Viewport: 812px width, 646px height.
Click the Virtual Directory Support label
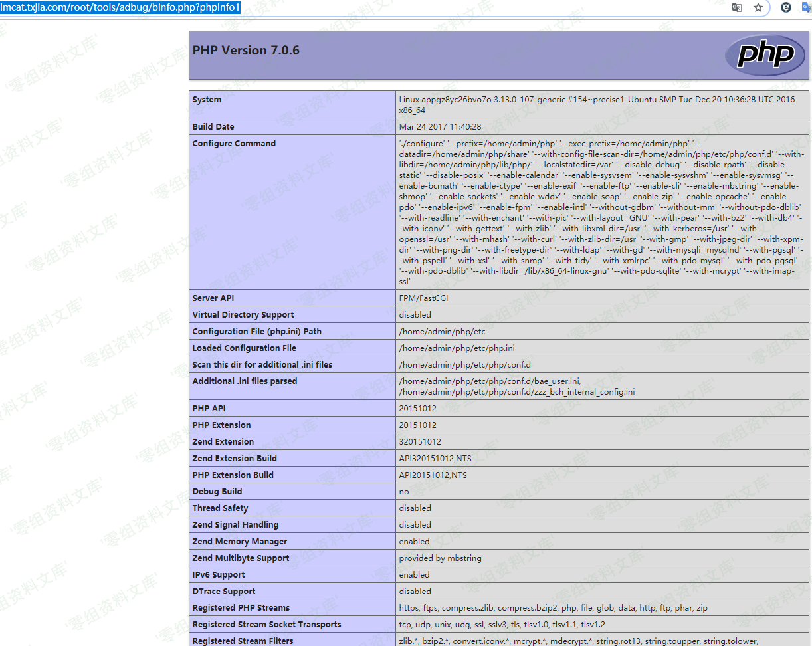(x=243, y=315)
